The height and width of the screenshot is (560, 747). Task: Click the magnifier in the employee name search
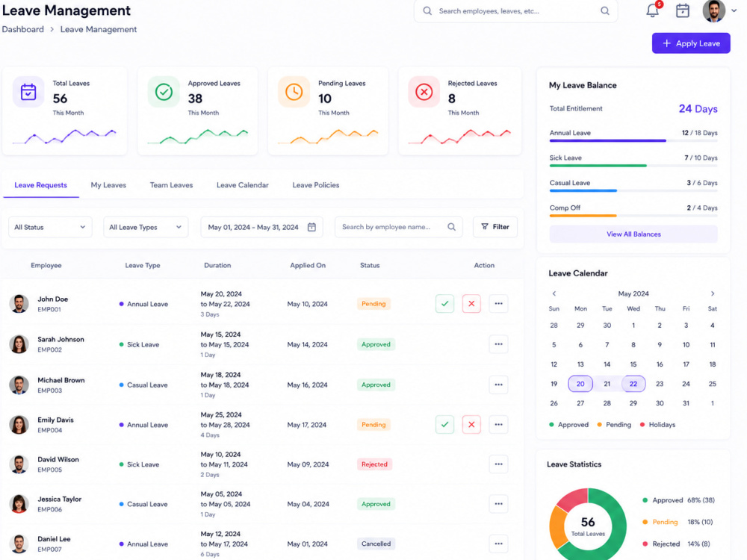[452, 227]
